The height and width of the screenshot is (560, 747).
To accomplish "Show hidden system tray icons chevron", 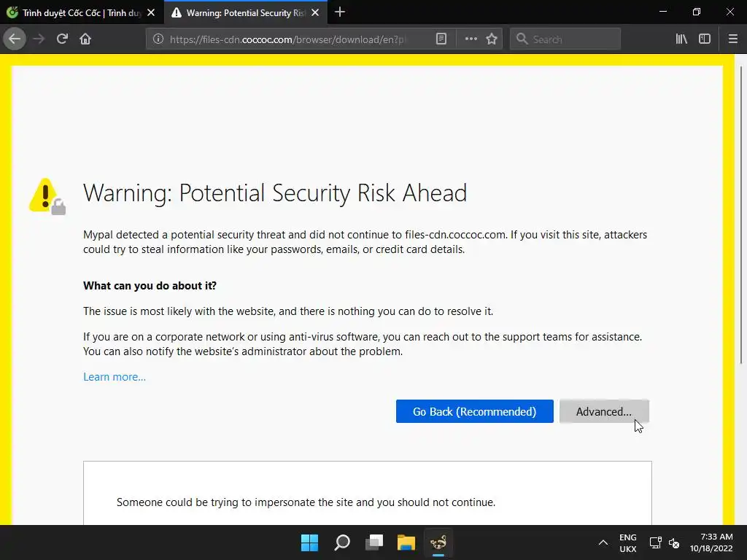I will click(603, 542).
